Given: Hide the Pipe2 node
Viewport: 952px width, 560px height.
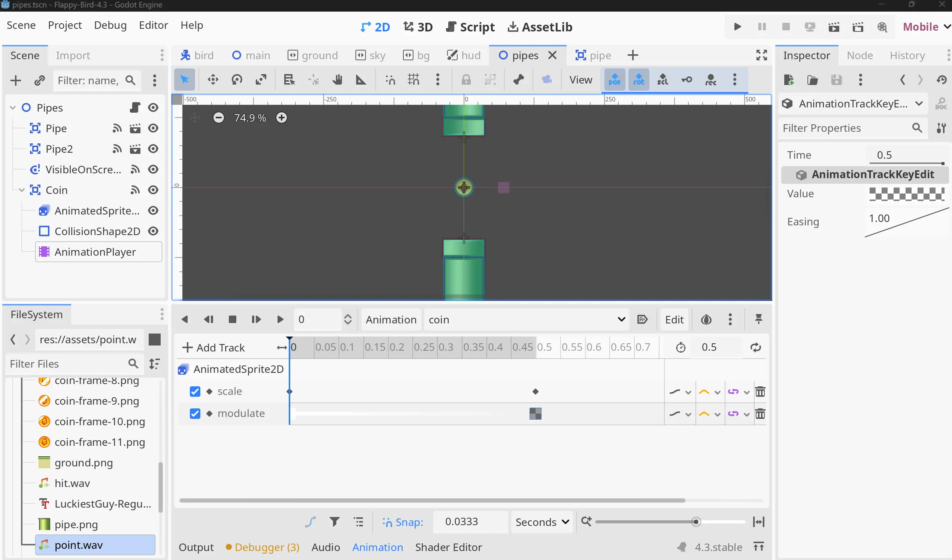Looking at the screenshot, I should (x=153, y=149).
